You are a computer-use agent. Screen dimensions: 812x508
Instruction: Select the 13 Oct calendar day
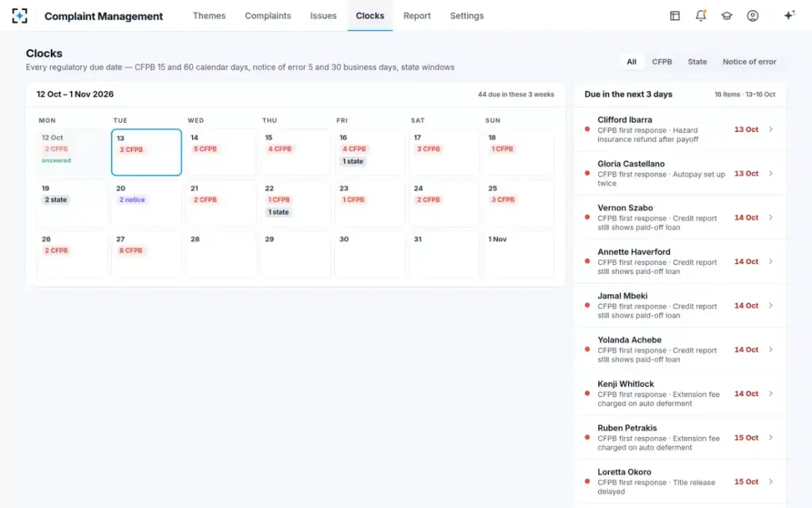click(147, 152)
